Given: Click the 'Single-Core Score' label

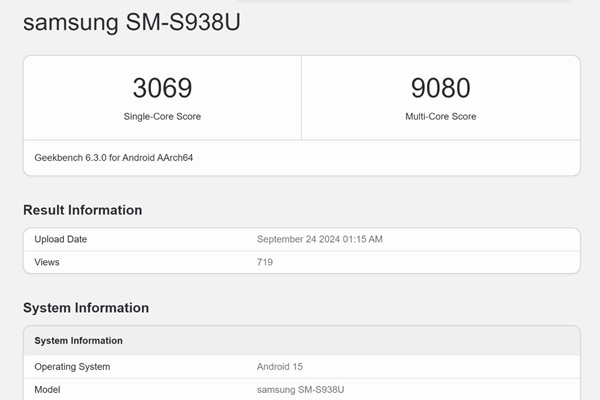Looking at the screenshot, I should point(162,117).
